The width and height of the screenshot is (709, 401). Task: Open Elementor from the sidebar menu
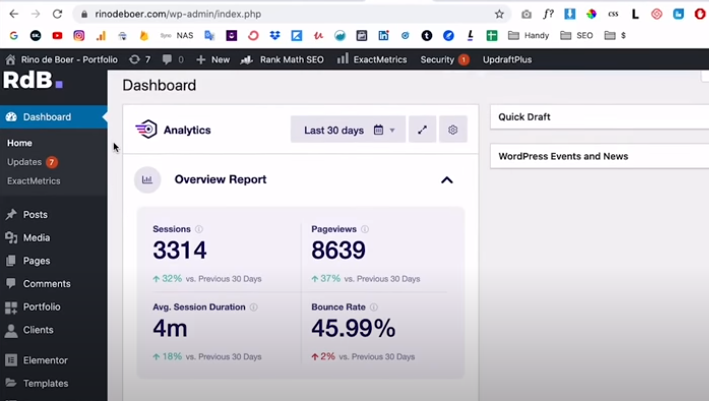pyautogui.click(x=45, y=360)
